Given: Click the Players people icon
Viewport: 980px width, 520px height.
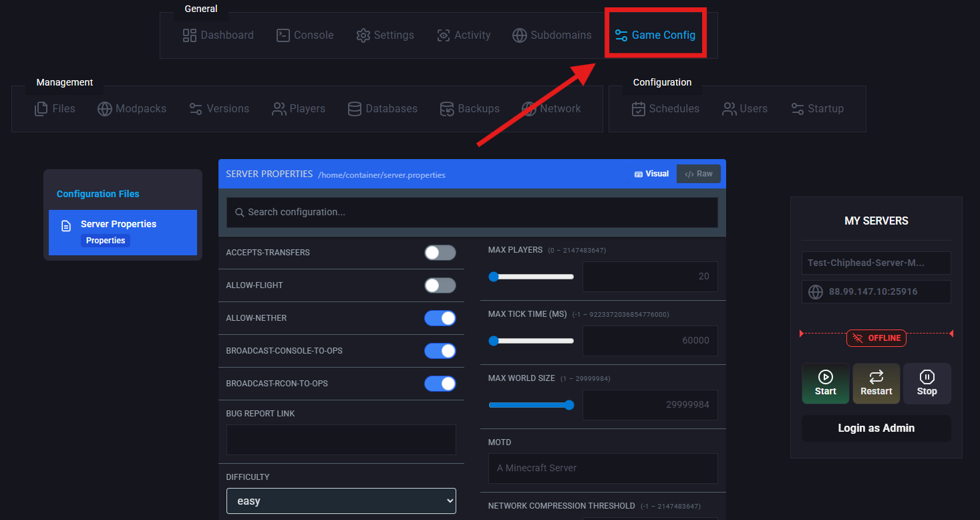Looking at the screenshot, I should pos(279,109).
